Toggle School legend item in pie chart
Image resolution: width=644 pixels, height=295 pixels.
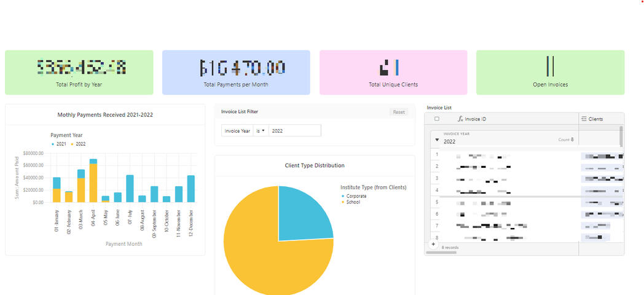(x=352, y=202)
